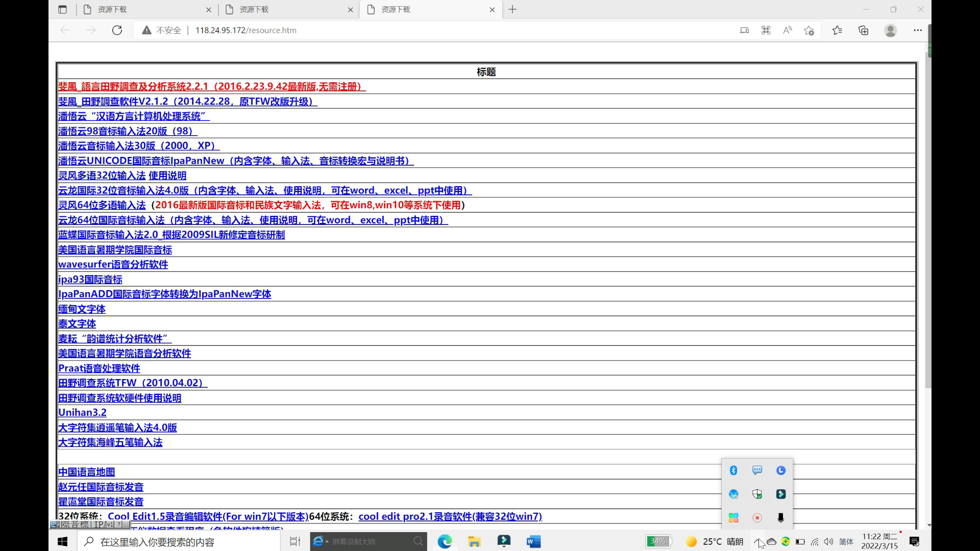Open the 斐風 語言田野調查及分析系統2.2.1 link
This screenshot has height=551, width=980.
(212, 86)
